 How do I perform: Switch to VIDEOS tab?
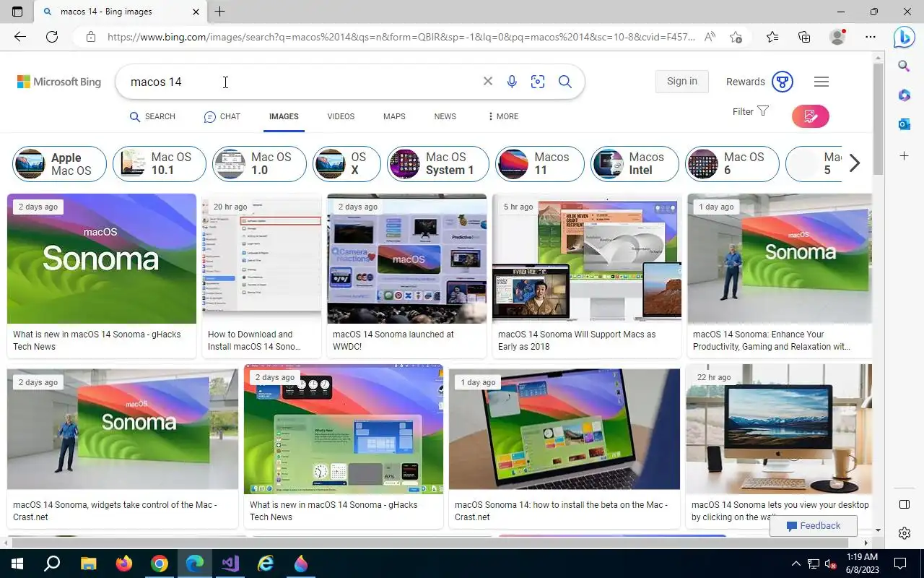tap(341, 116)
